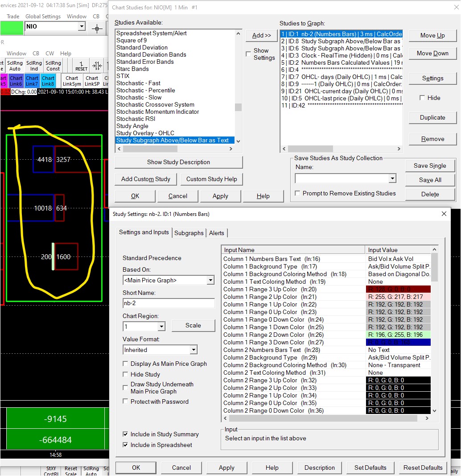The width and height of the screenshot is (461, 476).
Task: Click the Short Name input field
Action: (x=169, y=303)
